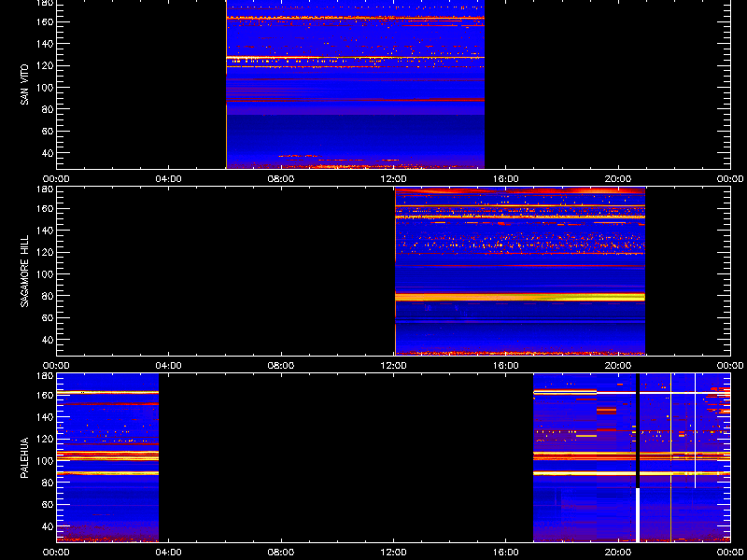Click the 40 frequency label on San Vito axis
Screen dimensions: 747x560
[49, 153]
